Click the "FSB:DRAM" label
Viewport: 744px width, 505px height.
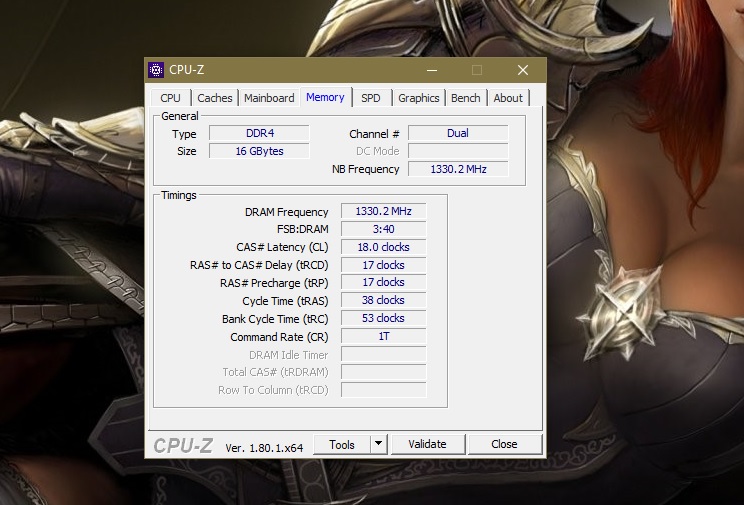point(303,229)
